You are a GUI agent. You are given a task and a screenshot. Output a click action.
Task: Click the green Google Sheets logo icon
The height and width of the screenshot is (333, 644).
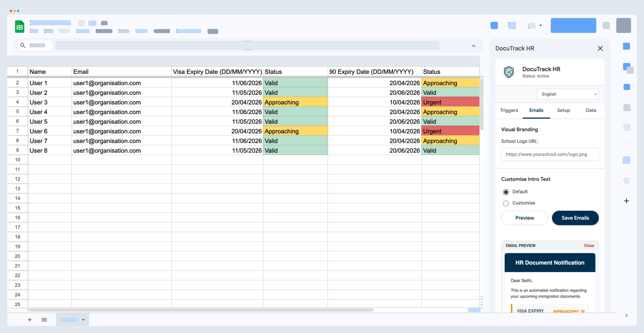point(19,27)
